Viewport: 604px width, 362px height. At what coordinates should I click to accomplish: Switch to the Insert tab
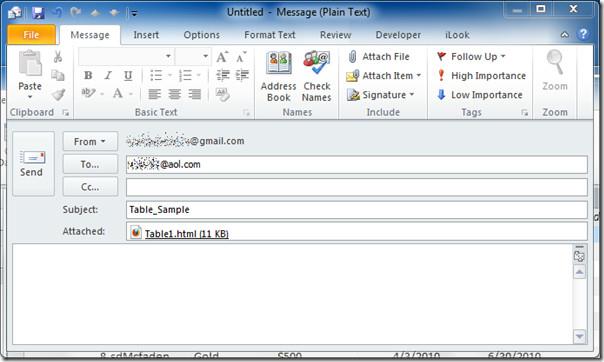point(146,35)
